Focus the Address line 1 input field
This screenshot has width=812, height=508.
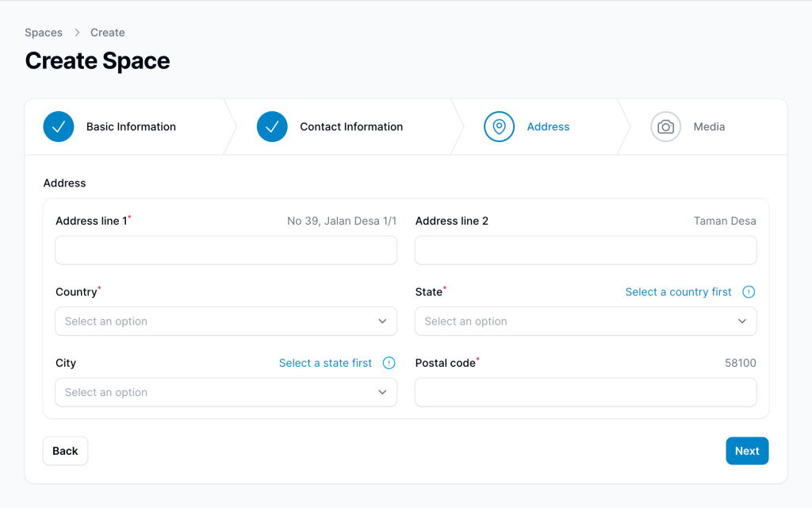click(226, 250)
